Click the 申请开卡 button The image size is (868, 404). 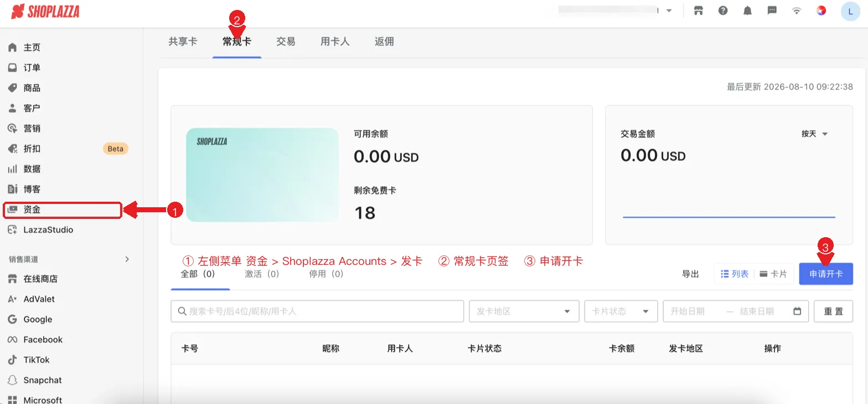coord(826,274)
